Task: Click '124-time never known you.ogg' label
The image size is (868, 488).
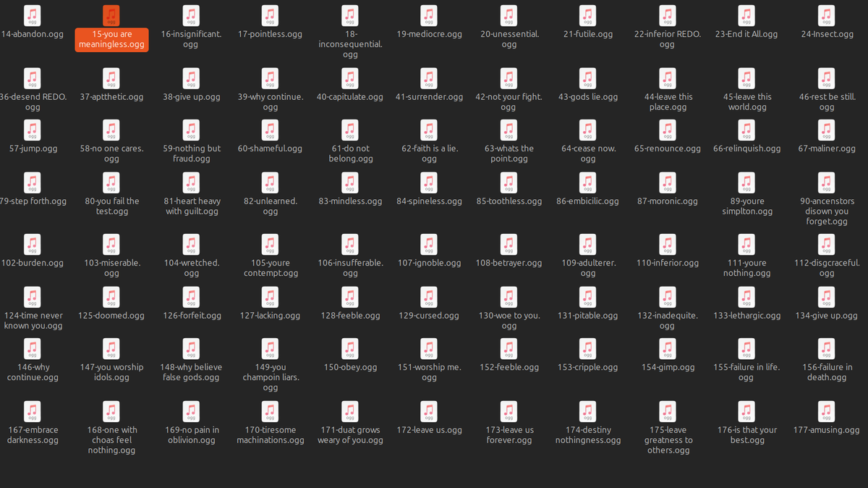Action: (x=33, y=321)
